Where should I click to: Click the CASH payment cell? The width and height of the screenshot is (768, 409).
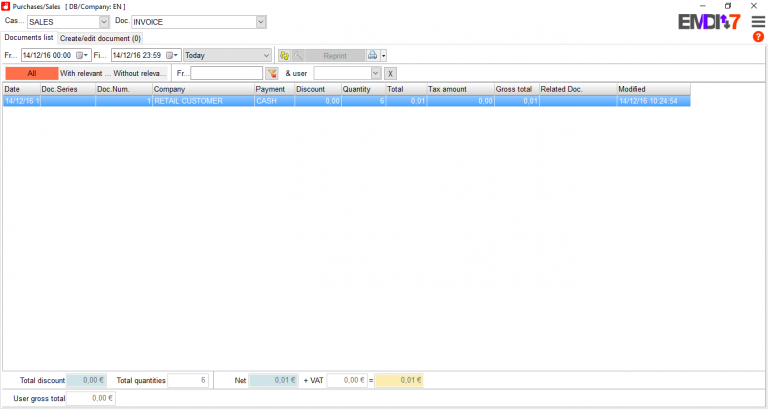tap(274, 101)
